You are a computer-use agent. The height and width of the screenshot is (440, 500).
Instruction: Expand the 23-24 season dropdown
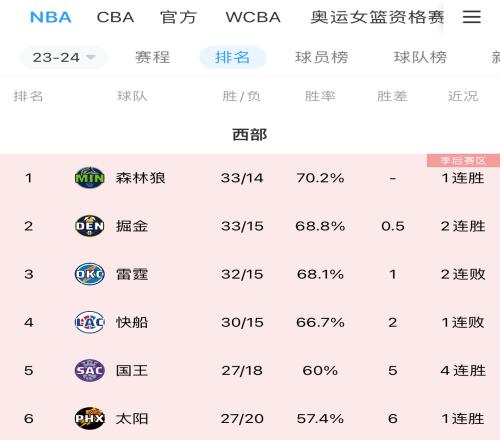tap(64, 57)
